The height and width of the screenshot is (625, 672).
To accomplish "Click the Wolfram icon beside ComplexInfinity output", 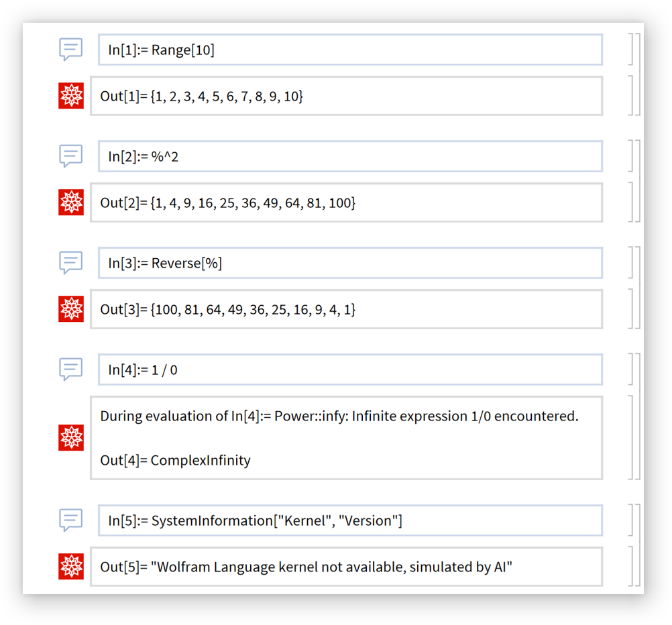I will click(x=71, y=437).
